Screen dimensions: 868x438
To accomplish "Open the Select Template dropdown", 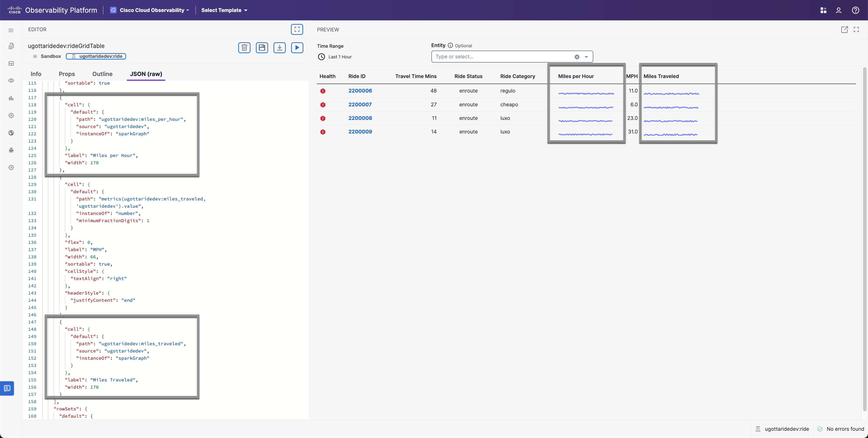I will pos(224,10).
